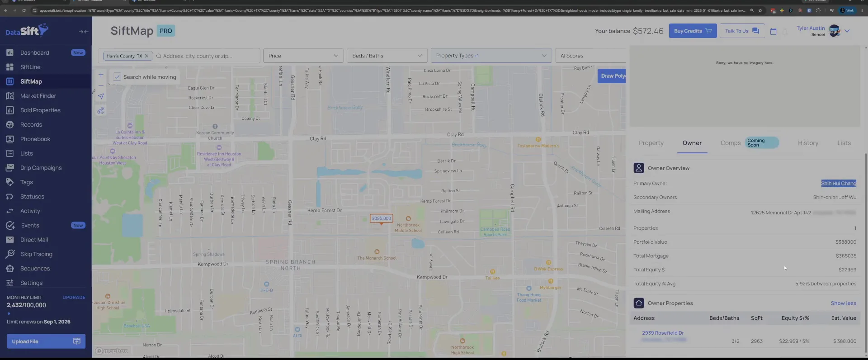
Task: Uncheck the Search while moving checkbox
Action: pyautogui.click(x=117, y=77)
